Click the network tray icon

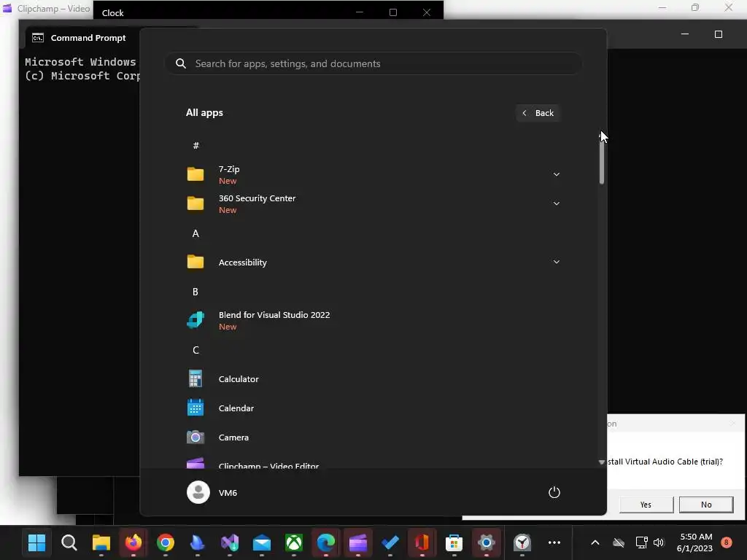pyautogui.click(x=641, y=542)
